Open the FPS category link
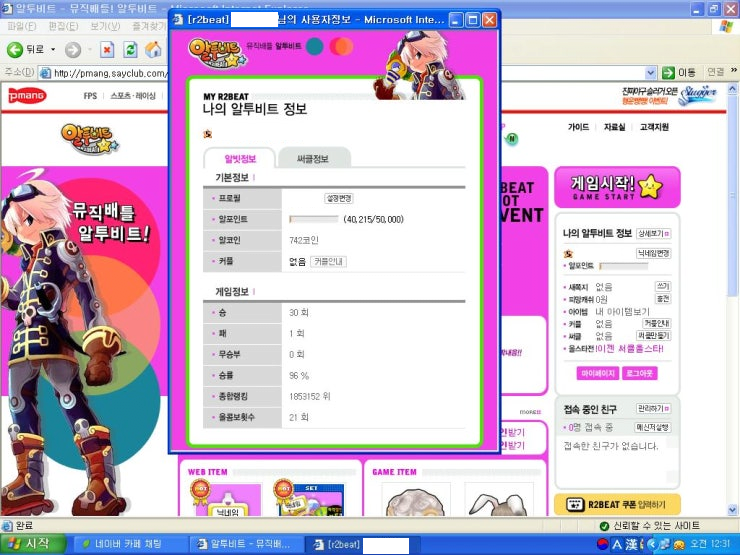The height and width of the screenshot is (555, 740). coord(90,96)
